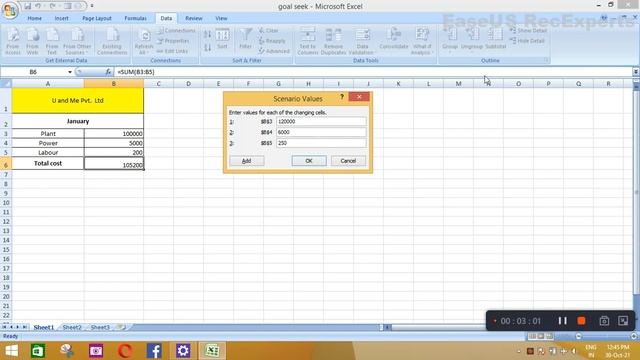The image size is (640, 360).
Task: Click the Insert Worksheet tab icon
Action: (121, 327)
